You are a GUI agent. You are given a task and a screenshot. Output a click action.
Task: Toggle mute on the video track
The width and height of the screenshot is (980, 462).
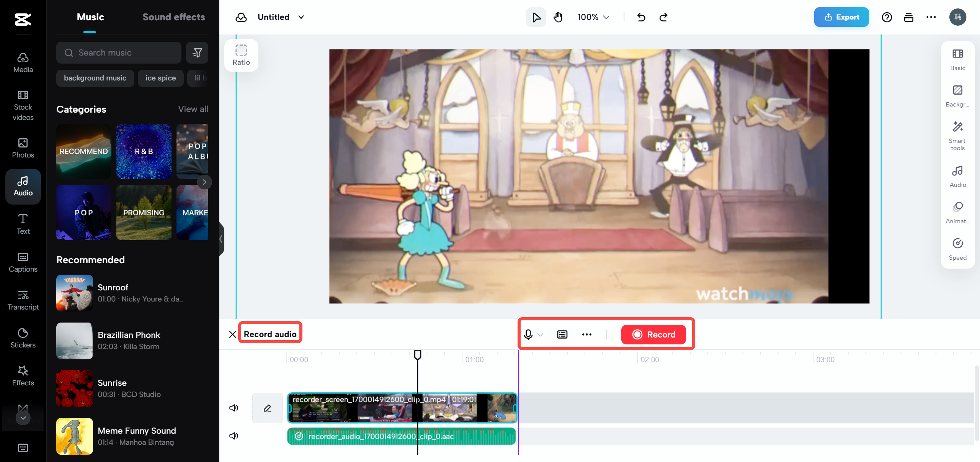(x=235, y=408)
